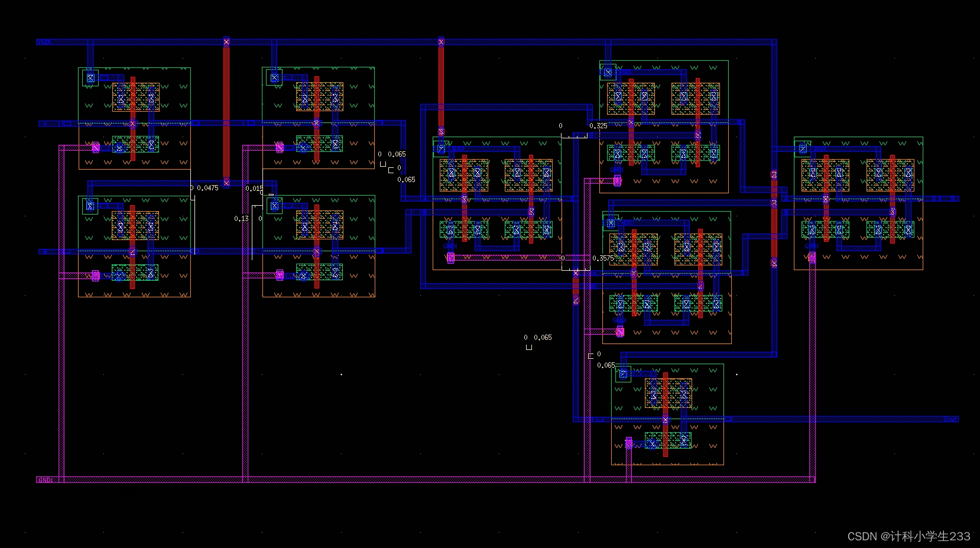Screen dimensions: 980x548
Task: Select the lone inverter cell at the bottom
Action: coord(667,414)
